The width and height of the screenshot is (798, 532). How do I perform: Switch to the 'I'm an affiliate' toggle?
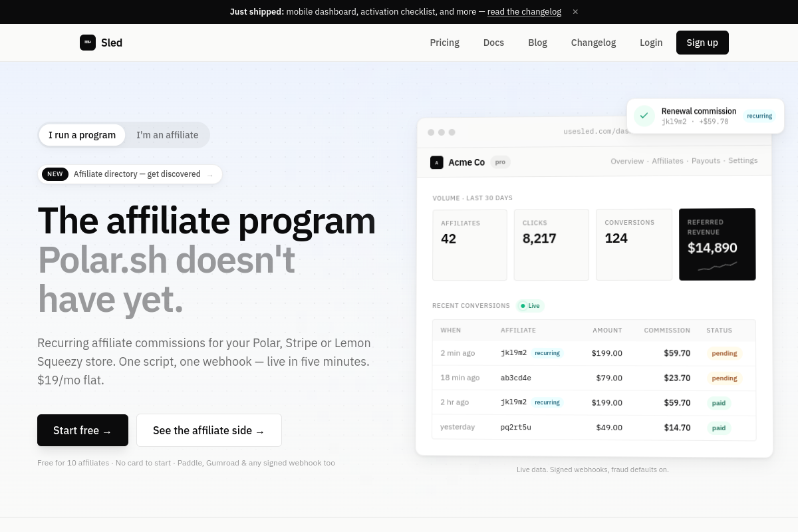tap(168, 135)
